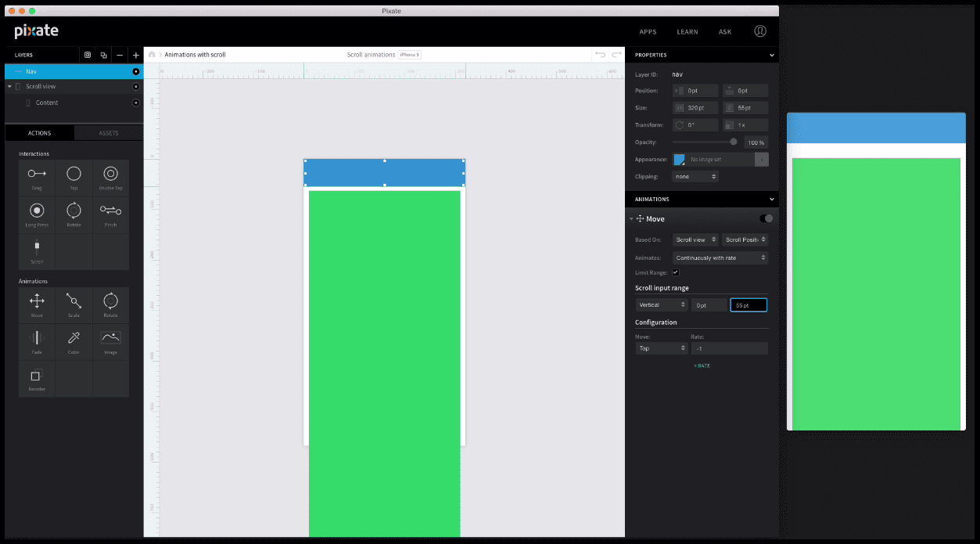
Task: Click the pixate logo
Action: [x=36, y=31]
